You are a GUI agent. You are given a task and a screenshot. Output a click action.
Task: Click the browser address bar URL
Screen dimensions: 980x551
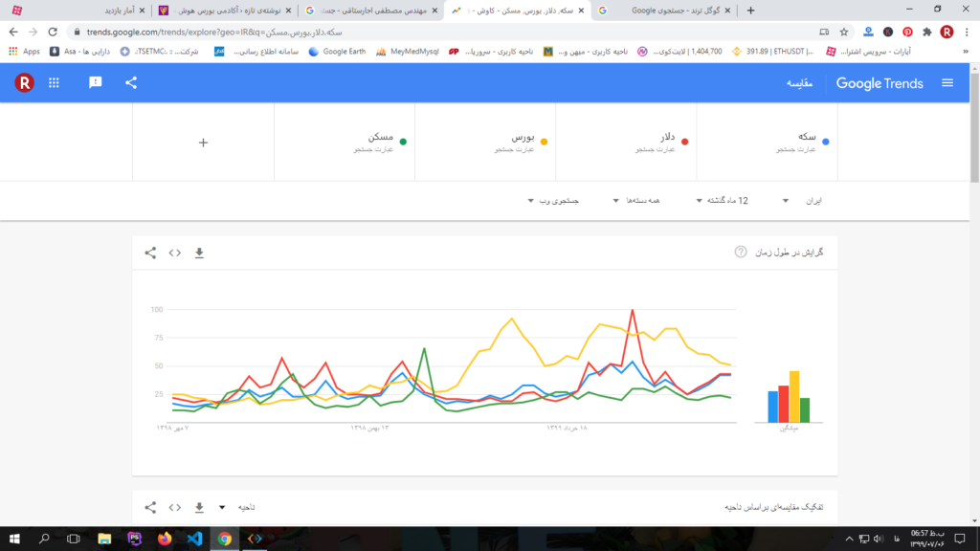(287, 32)
